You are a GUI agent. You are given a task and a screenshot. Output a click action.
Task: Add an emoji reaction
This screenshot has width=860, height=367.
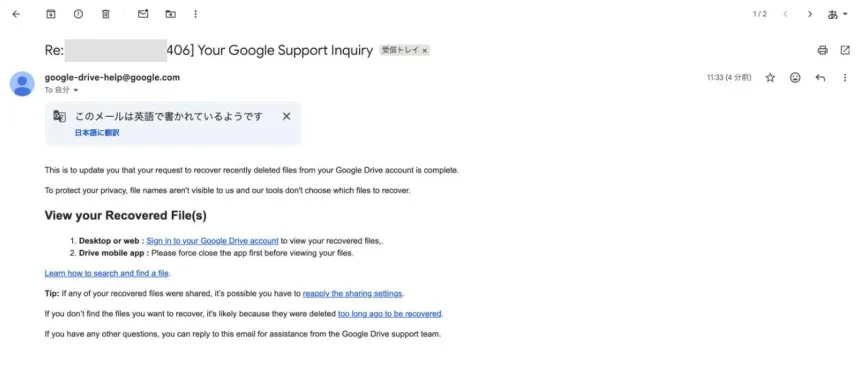click(795, 78)
